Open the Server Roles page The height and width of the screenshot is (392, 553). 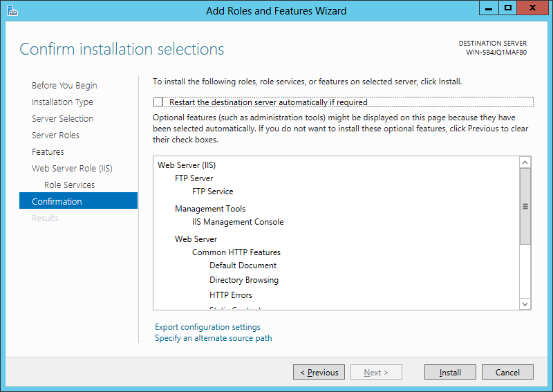[x=55, y=136]
